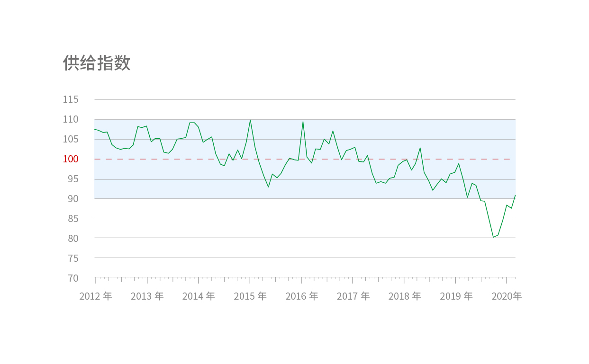Select the 115 y-axis label

[x=71, y=99]
